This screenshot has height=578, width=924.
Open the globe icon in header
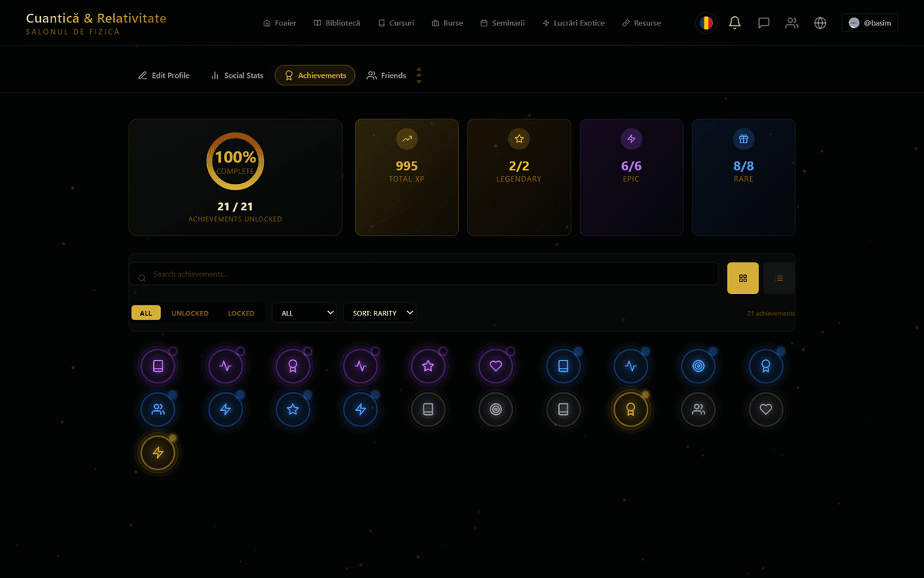(x=820, y=23)
